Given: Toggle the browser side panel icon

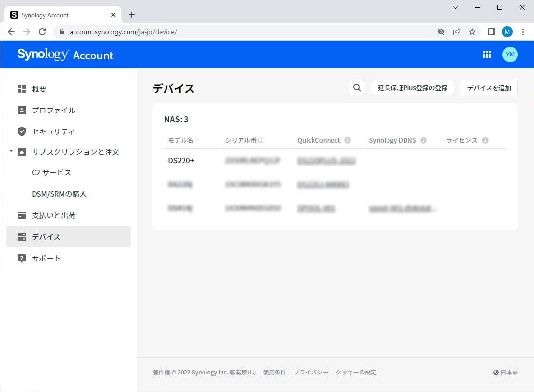Looking at the screenshot, I should [492, 32].
